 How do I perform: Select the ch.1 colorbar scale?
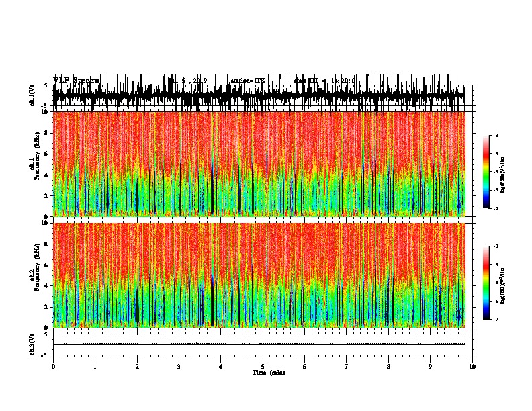(486, 172)
